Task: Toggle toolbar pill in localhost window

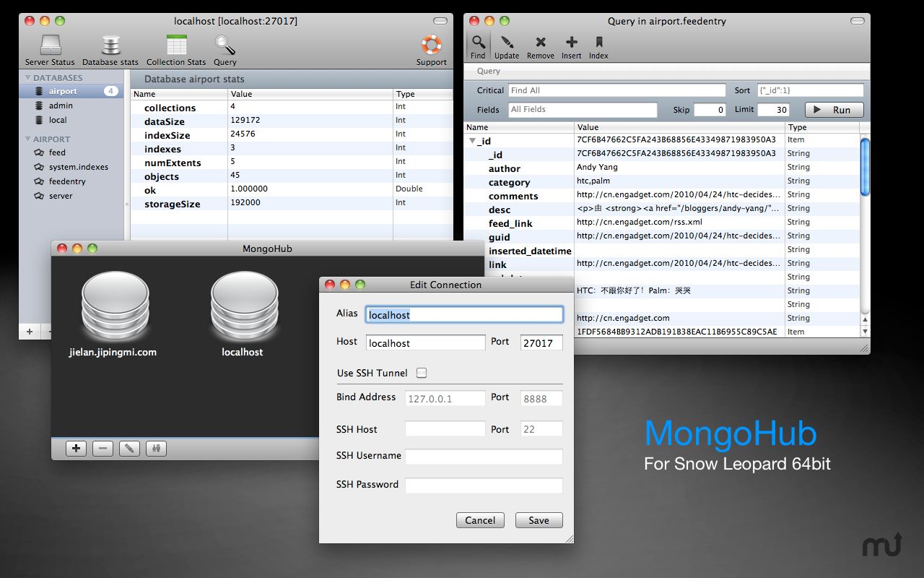Action: click(x=440, y=22)
